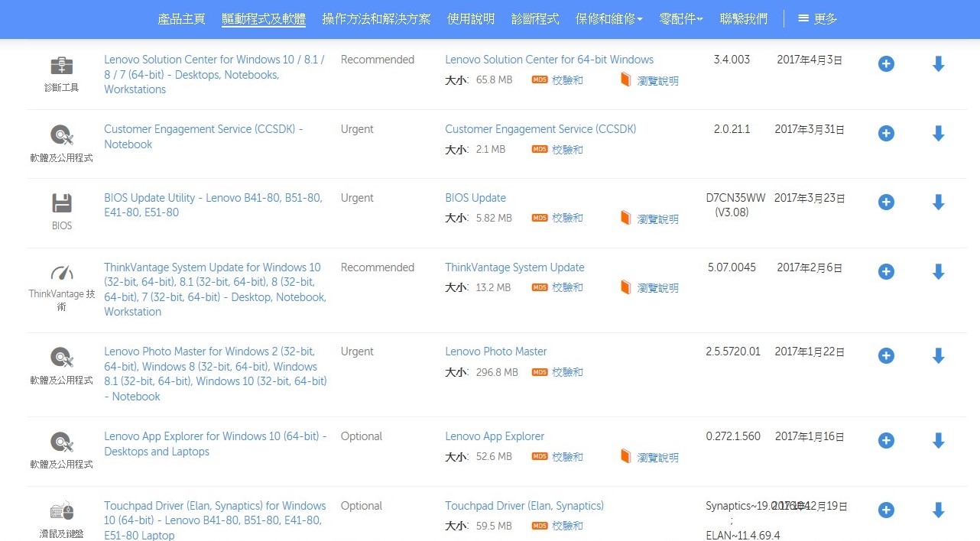Open 診斷程式 tab

tap(535, 19)
